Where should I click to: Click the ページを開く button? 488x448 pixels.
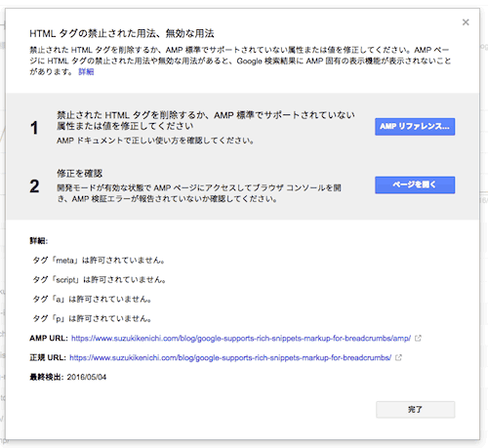point(415,184)
